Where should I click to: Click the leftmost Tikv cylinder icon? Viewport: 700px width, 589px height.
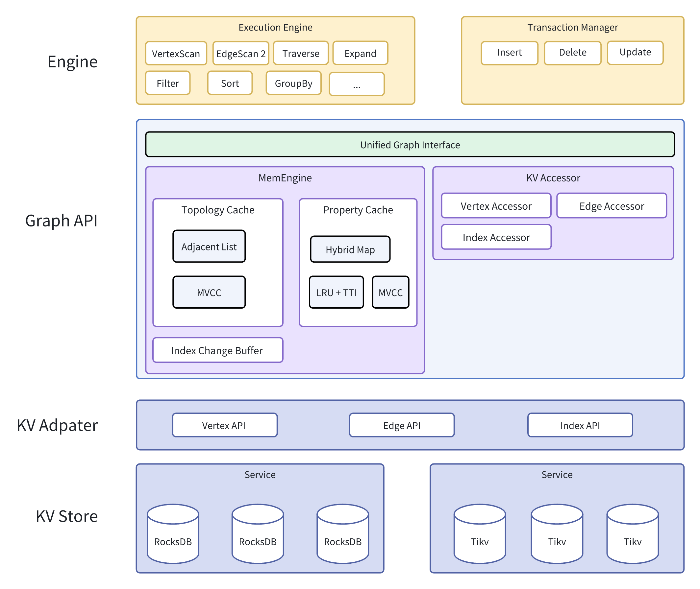click(480, 533)
